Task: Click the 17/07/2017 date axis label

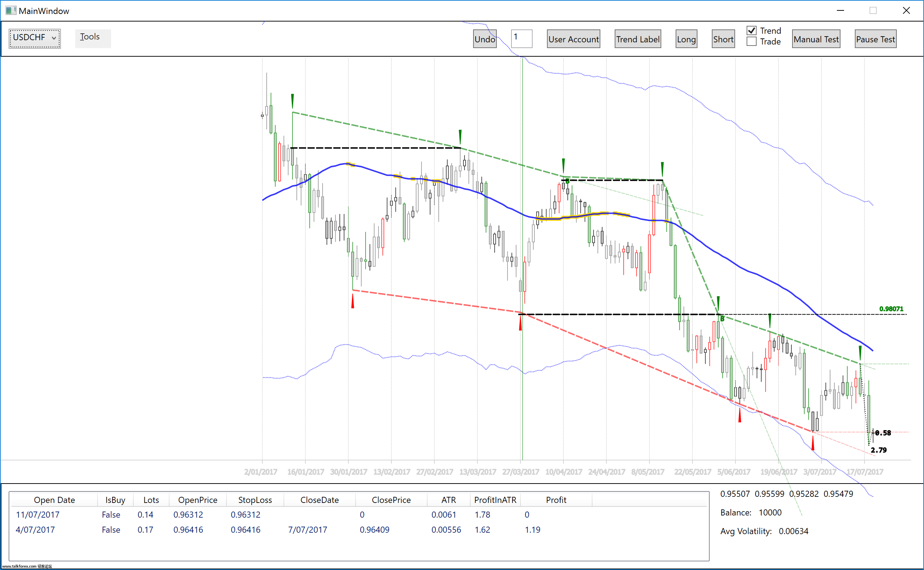Action: 865,472
